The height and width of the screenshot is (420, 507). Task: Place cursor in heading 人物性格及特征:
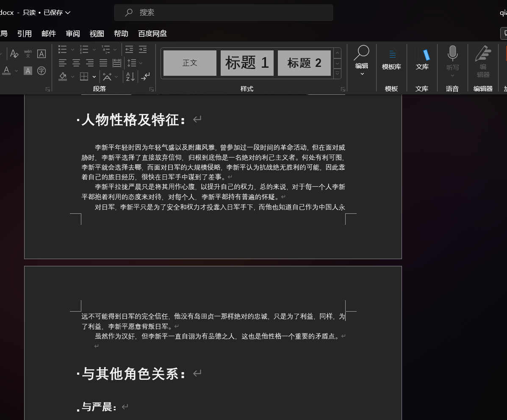click(133, 120)
